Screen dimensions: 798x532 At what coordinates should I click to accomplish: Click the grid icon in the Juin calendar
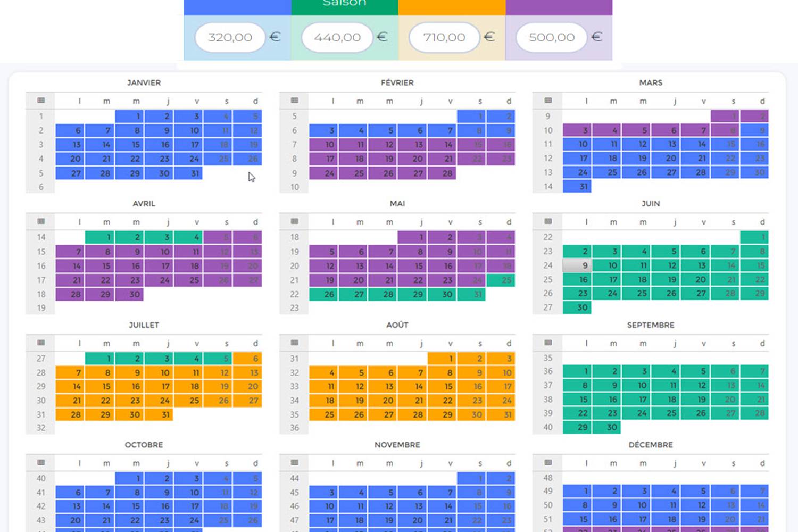548,221
